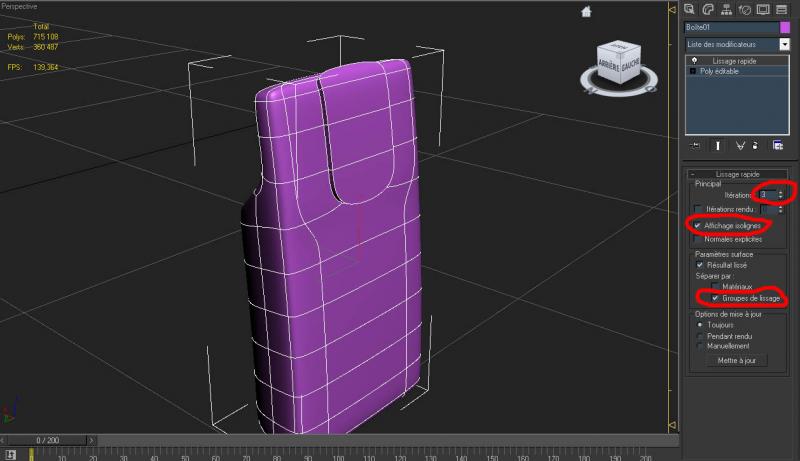The width and height of the screenshot is (800, 461).
Task: Click the pin stack icon
Action: click(x=693, y=146)
